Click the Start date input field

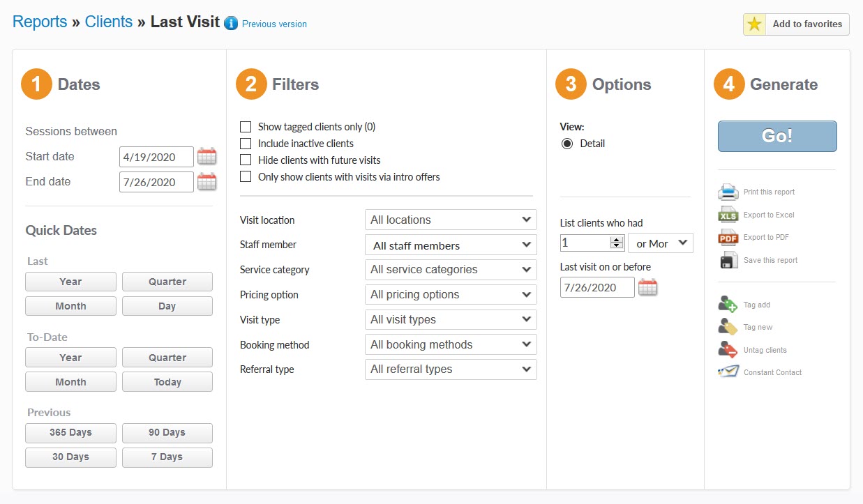click(x=156, y=157)
